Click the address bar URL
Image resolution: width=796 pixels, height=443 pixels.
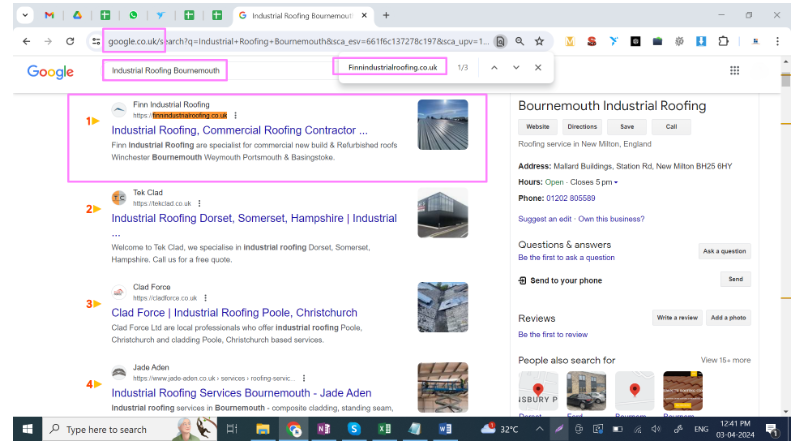[298, 42]
